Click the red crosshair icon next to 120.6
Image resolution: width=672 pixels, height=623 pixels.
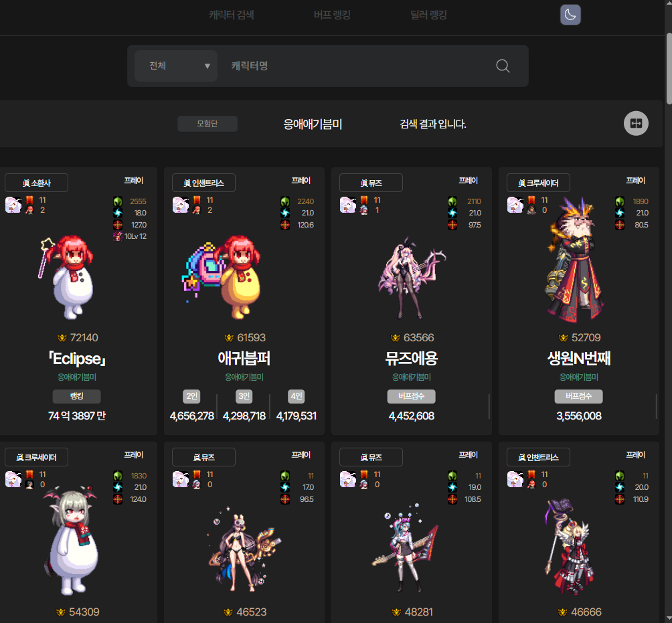click(285, 225)
